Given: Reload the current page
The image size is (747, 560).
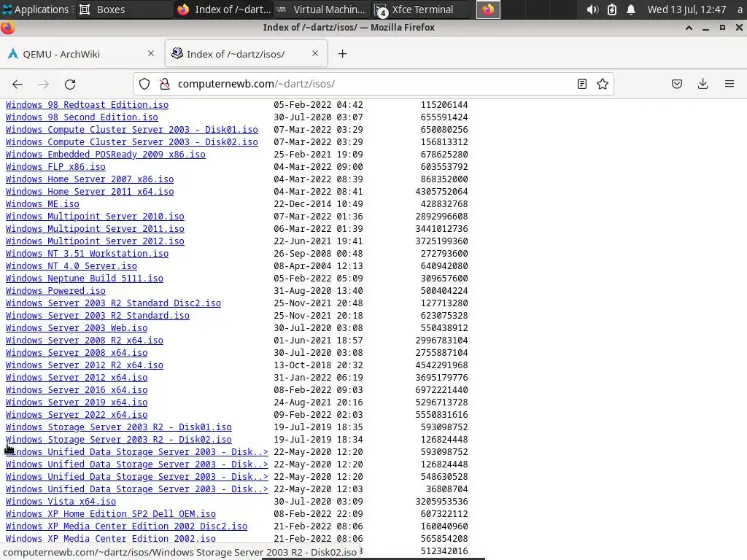Looking at the screenshot, I should coord(70,85).
